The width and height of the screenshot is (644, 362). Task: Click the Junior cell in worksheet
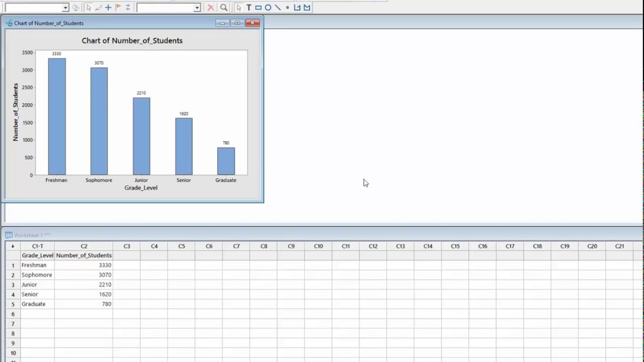[x=38, y=285]
